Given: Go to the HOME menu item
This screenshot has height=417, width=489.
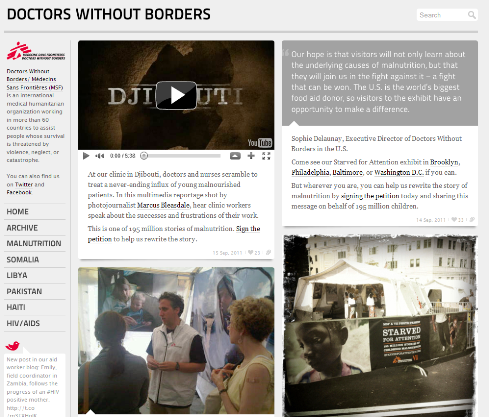Looking at the screenshot, I should pos(17,212).
